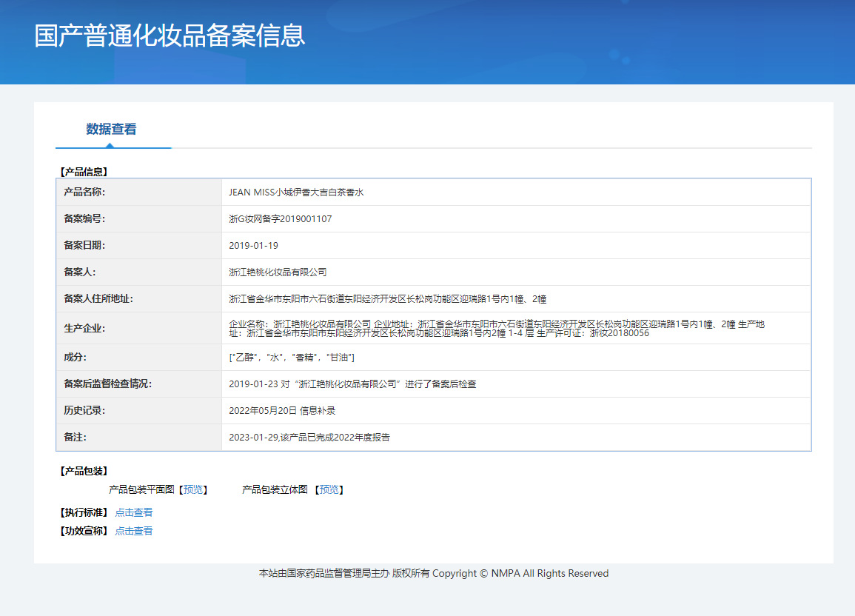Click the 产品名称 label cell
The height and width of the screenshot is (616, 855).
(86, 192)
